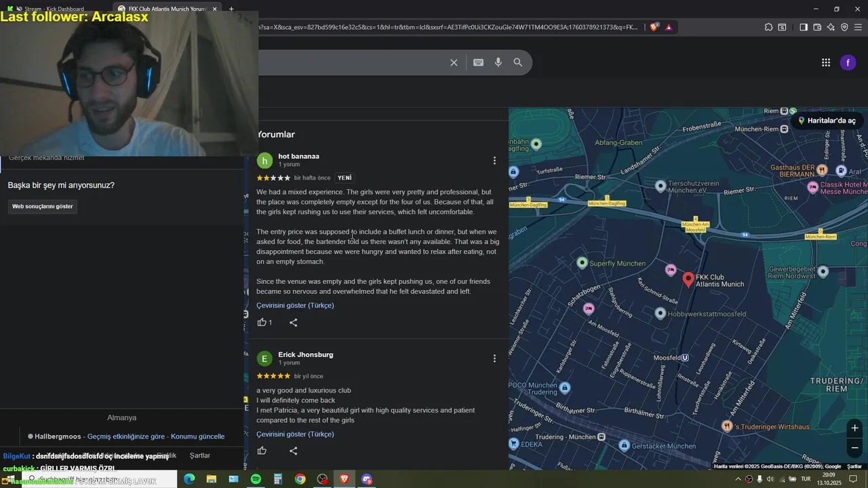The height and width of the screenshot is (488, 868).
Task: Select the EDEKA map marker
Action: pyautogui.click(x=514, y=444)
